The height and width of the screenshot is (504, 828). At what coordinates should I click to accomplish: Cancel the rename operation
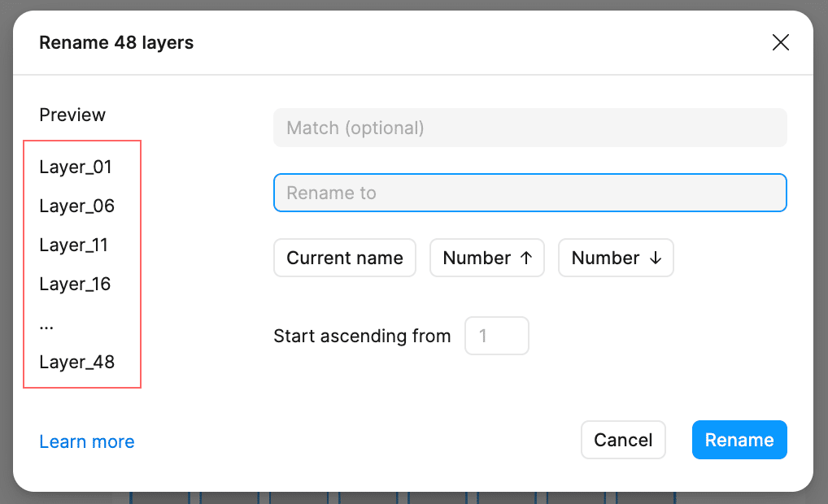pyautogui.click(x=623, y=440)
